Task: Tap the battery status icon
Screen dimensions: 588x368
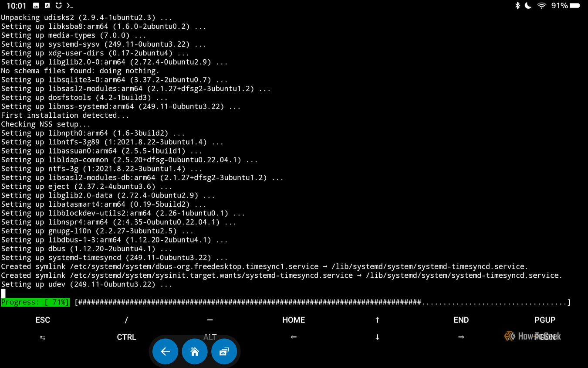Action: tap(575, 6)
